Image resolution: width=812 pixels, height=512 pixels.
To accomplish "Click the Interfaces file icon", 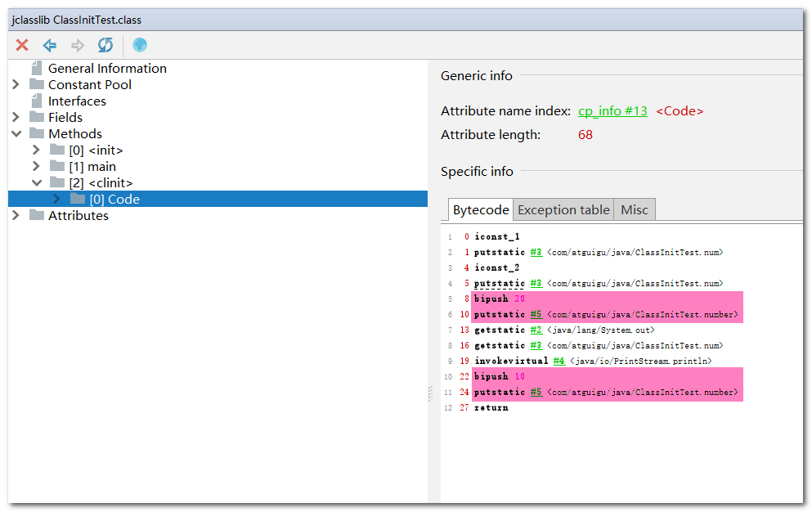I will [x=36, y=101].
